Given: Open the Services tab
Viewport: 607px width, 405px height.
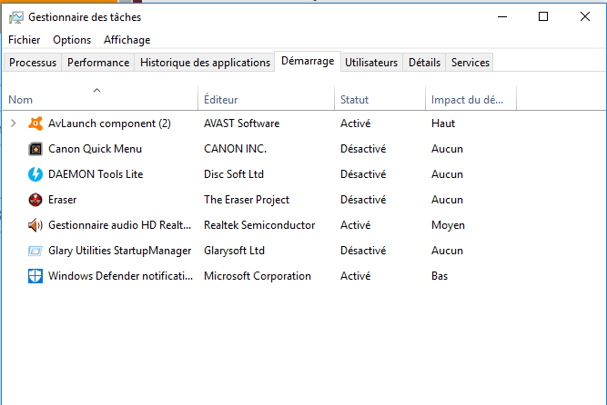Looking at the screenshot, I should (x=470, y=62).
